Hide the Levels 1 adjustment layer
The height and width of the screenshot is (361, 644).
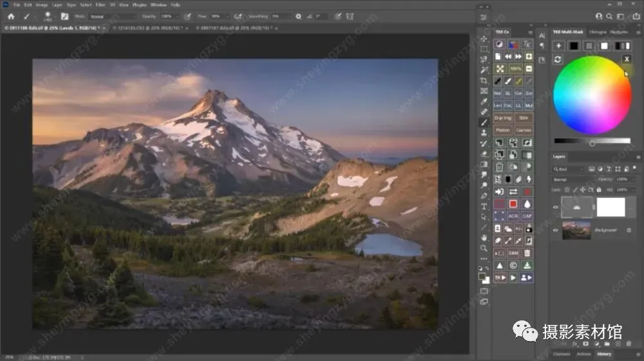pos(555,207)
